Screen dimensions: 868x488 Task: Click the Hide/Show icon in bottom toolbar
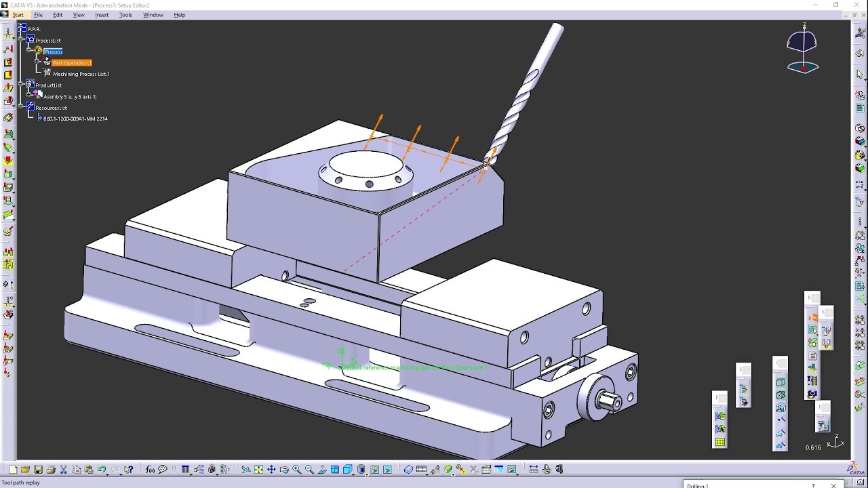pos(374,469)
